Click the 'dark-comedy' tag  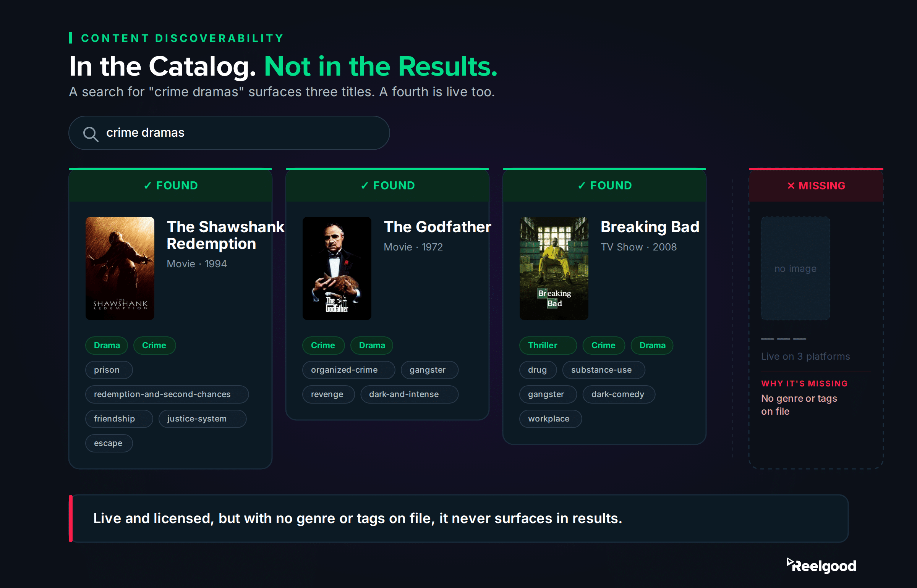pyautogui.click(x=619, y=394)
